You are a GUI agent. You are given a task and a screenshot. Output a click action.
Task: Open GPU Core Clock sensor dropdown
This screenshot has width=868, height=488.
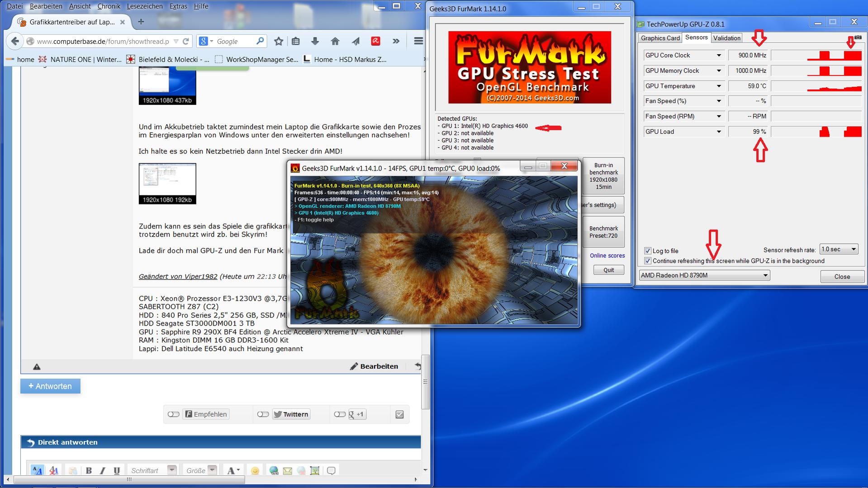coord(719,56)
